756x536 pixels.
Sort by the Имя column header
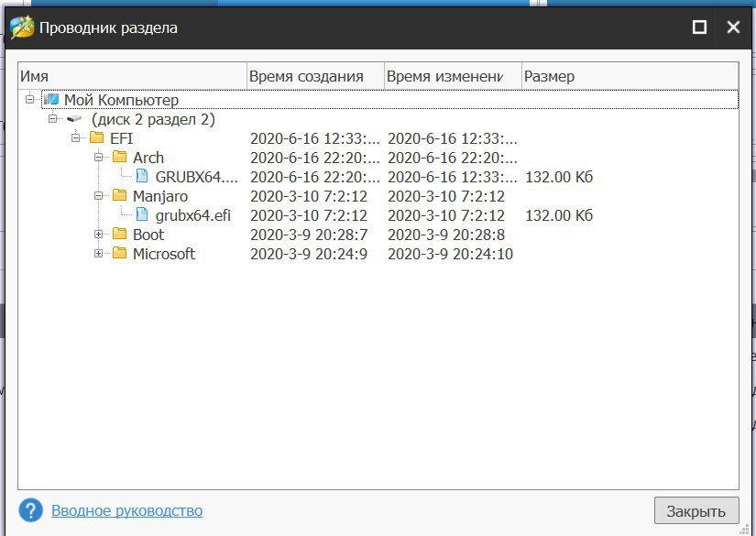click(133, 76)
